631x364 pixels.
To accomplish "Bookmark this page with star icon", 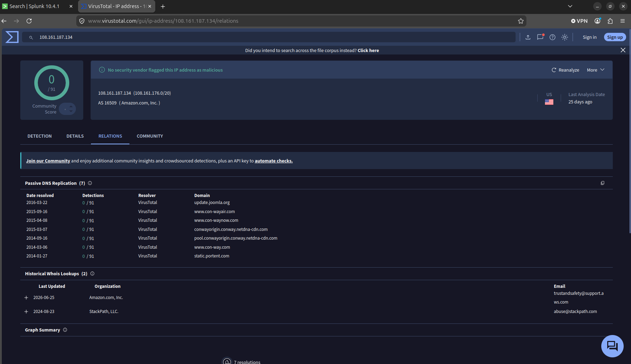I will 521,21.
